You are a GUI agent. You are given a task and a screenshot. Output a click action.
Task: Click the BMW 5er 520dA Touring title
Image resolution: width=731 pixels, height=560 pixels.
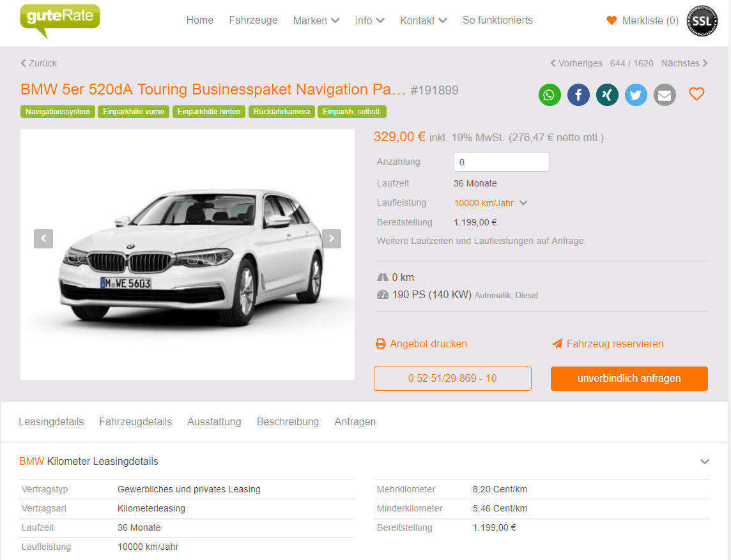point(213,89)
